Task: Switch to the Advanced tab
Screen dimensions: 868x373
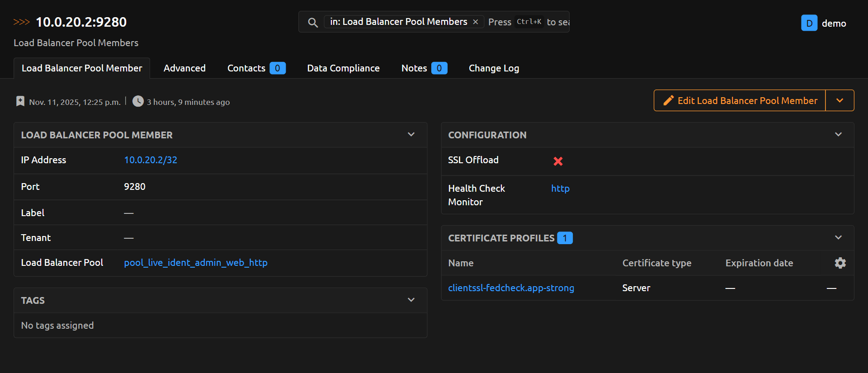Action: [184, 68]
